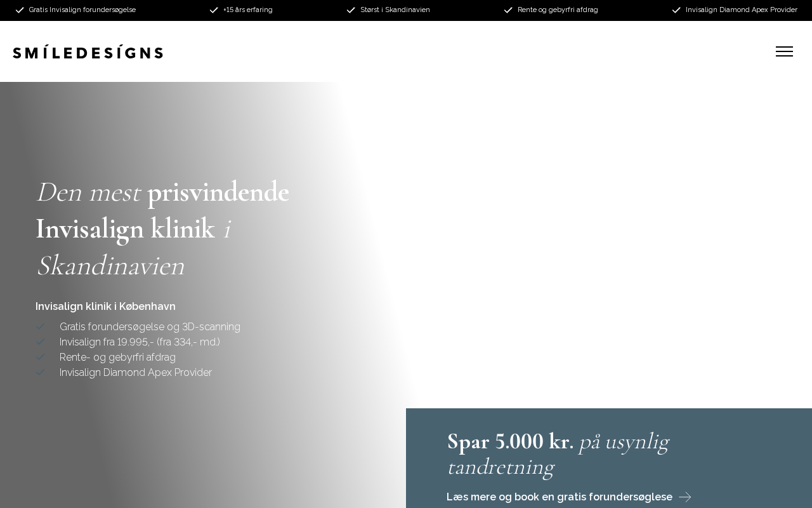Select 'Rente og gebyrfri afdrag' text in top bar
Screen dimensions: 812x508
coord(558,10)
